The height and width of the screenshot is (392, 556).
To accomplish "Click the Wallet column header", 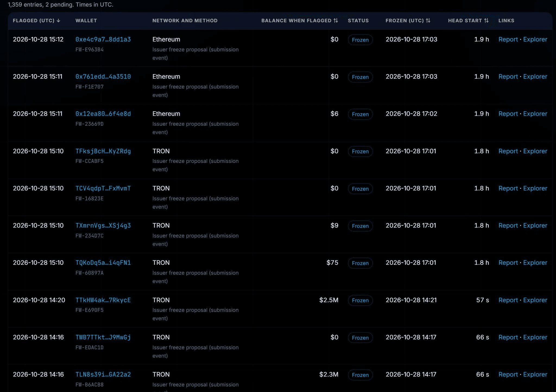I will [x=86, y=21].
